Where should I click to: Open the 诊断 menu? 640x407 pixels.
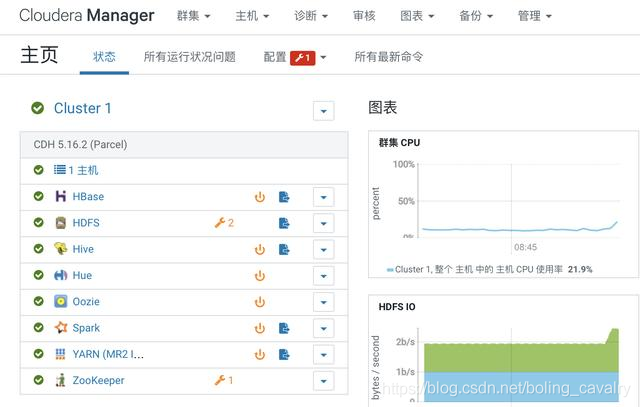(311, 16)
